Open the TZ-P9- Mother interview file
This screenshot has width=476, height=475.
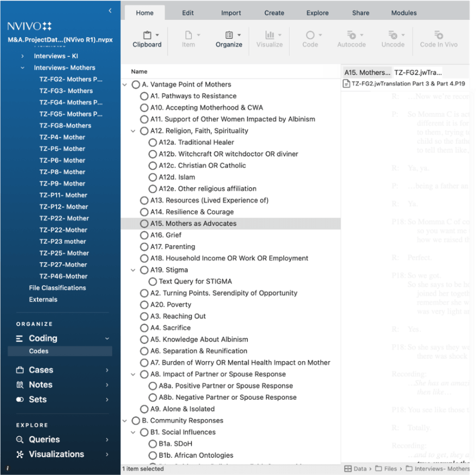(x=62, y=184)
